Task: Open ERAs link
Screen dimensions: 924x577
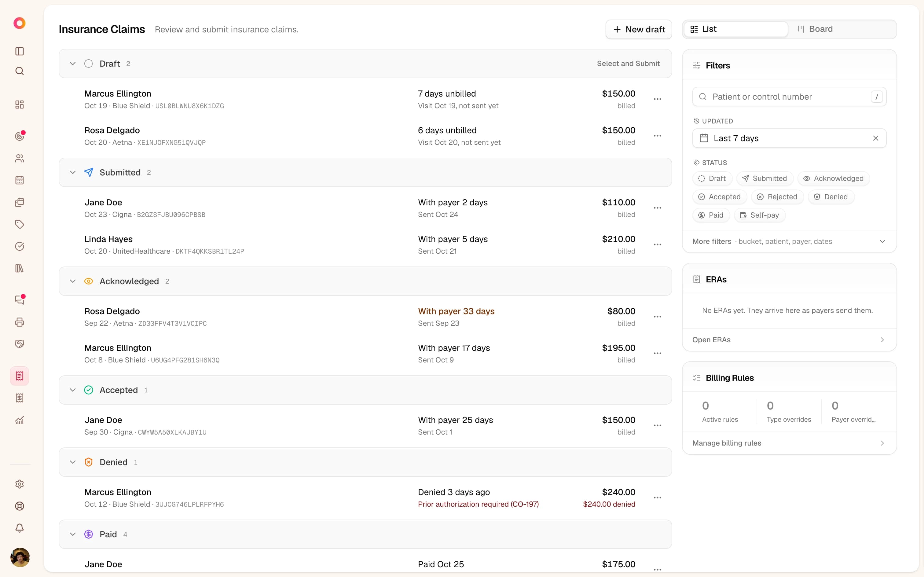Action: 789,340
